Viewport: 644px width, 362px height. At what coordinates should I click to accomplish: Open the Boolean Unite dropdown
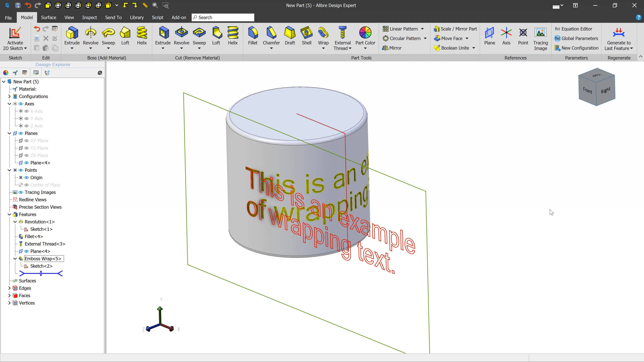click(474, 48)
